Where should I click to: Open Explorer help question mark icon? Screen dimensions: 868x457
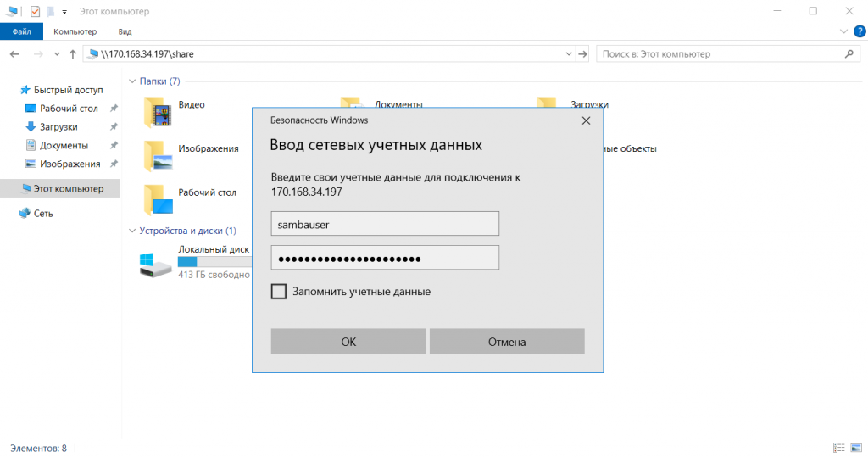860,31
